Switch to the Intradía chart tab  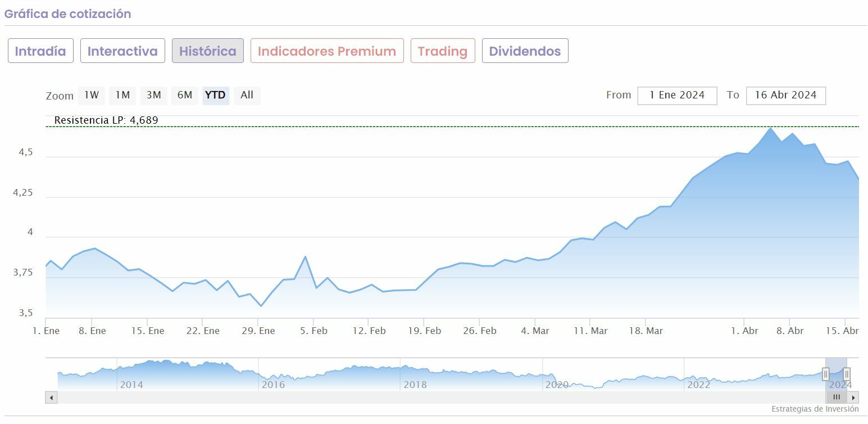tap(40, 51)
